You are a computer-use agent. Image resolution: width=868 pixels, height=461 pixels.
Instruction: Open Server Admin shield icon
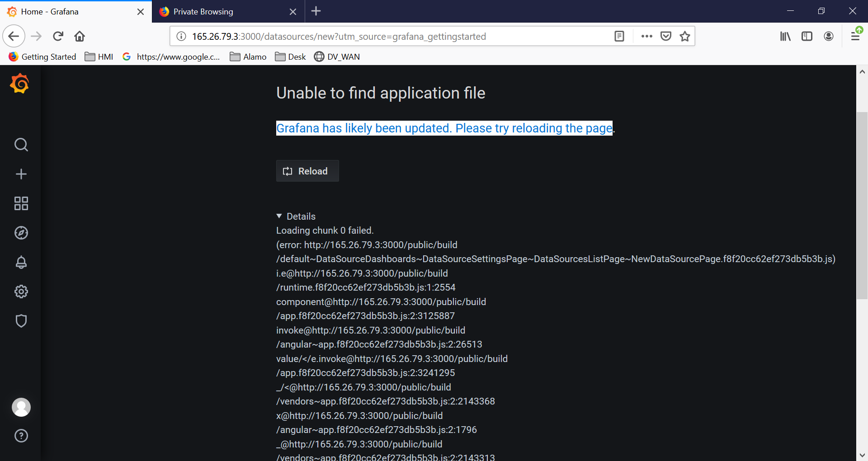pyautogui.click(x=21, y=320)
